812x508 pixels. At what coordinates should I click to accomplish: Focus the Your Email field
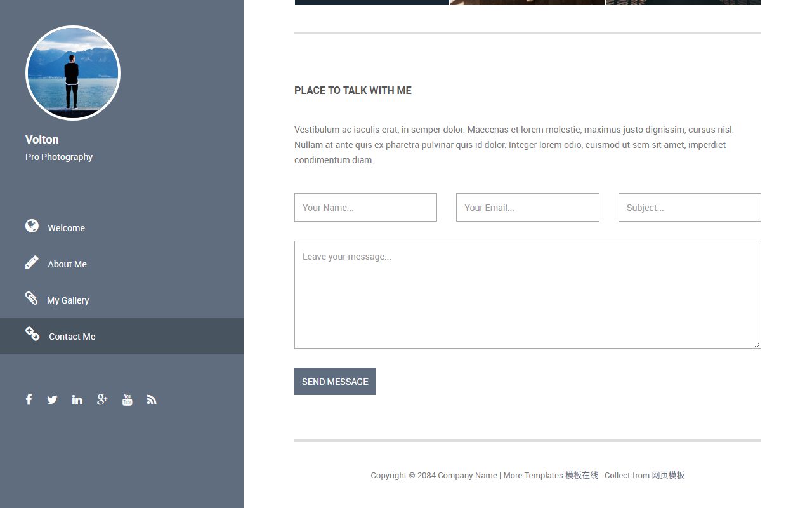pyautogui.click(x=528, y=208)
